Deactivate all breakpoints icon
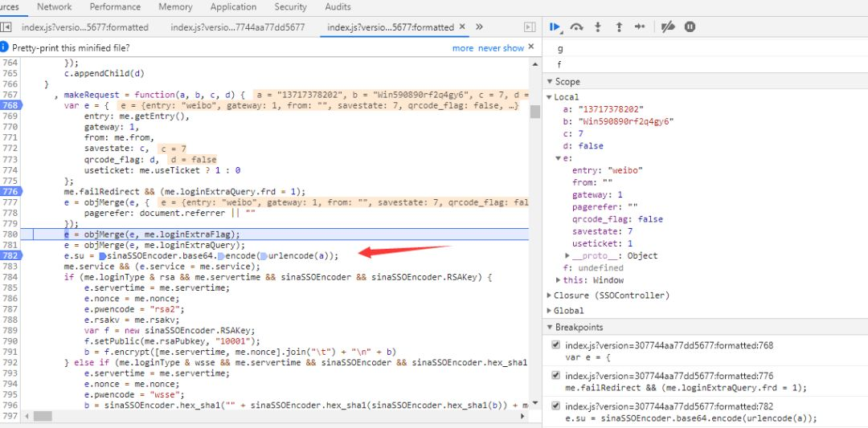868x428 pixels. [668, 26]
